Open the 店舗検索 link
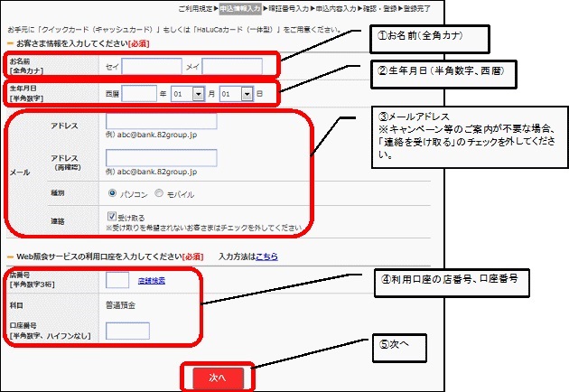Screen dimensions: 569x392 152,282
